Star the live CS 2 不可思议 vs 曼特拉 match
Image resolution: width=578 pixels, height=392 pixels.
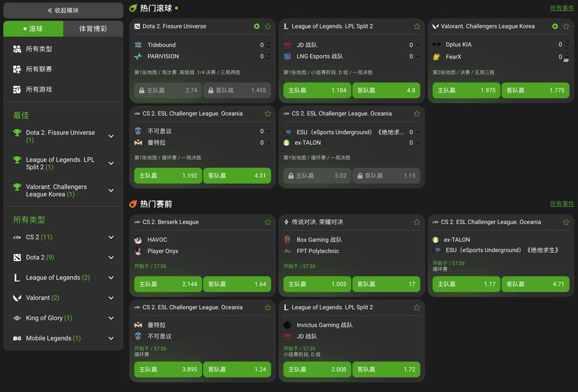pyautogui.click(x=268, y=114)
